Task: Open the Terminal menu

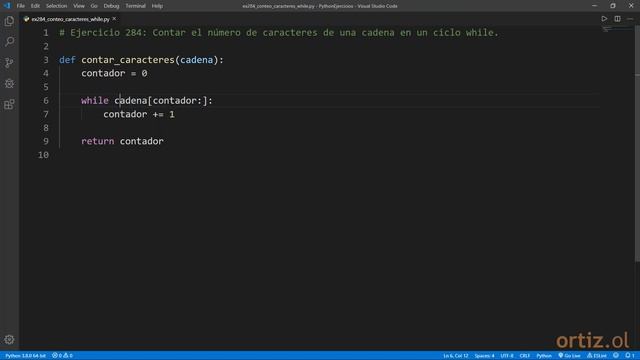Action: (x=135, y=6)
